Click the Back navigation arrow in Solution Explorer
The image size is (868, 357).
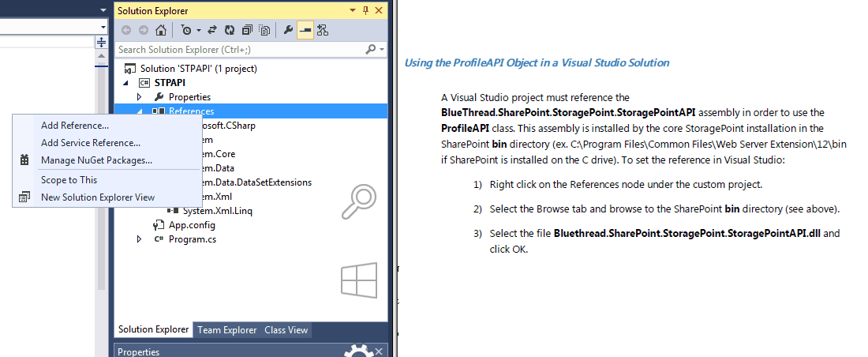click(126, 30)
